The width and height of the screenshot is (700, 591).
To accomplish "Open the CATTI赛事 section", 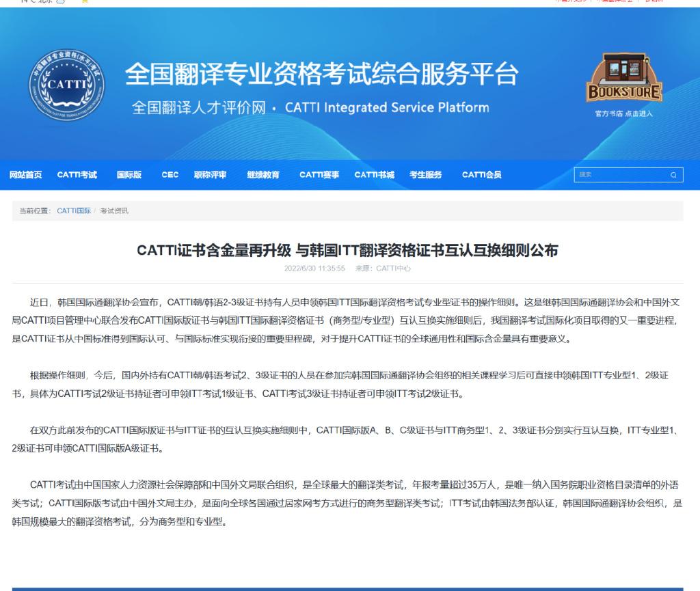I will (319, 175).
